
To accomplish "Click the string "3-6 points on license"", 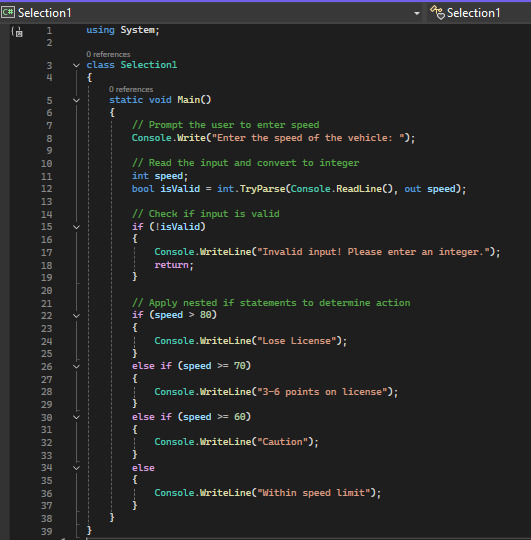I will (x=322, y=392).
